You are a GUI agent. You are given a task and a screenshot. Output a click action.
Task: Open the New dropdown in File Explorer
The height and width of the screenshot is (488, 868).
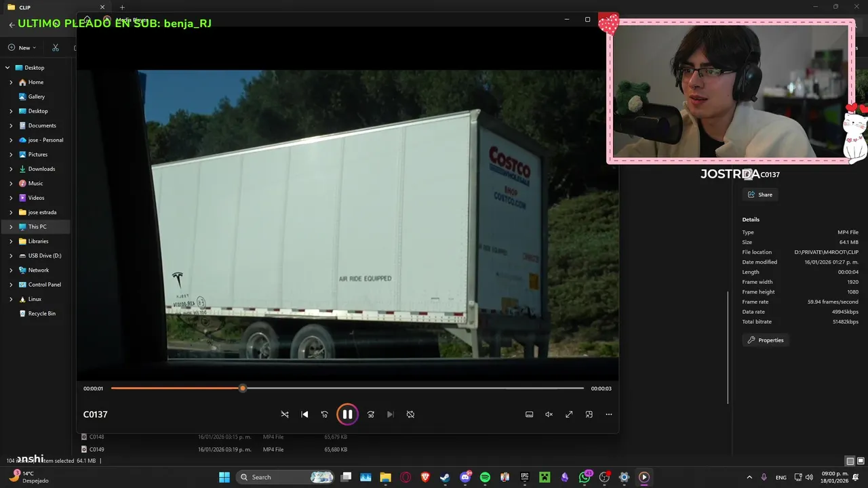[22, 47]
